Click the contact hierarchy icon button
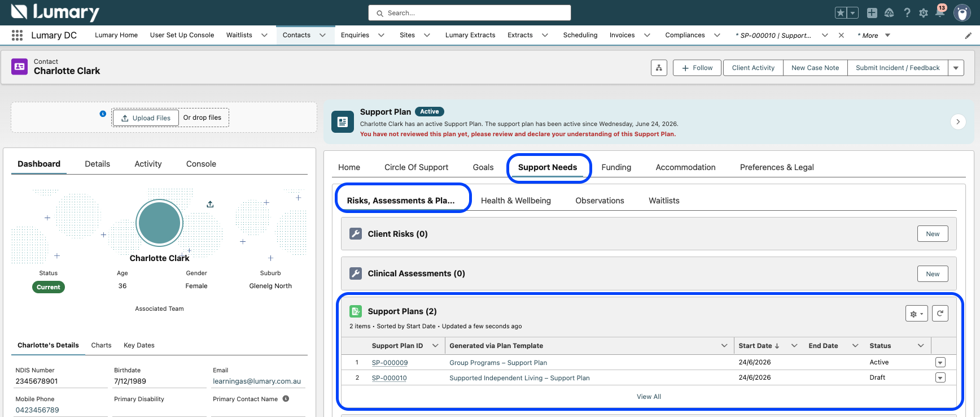The height and width of the screenshot is (417, 980). (659, 68)
